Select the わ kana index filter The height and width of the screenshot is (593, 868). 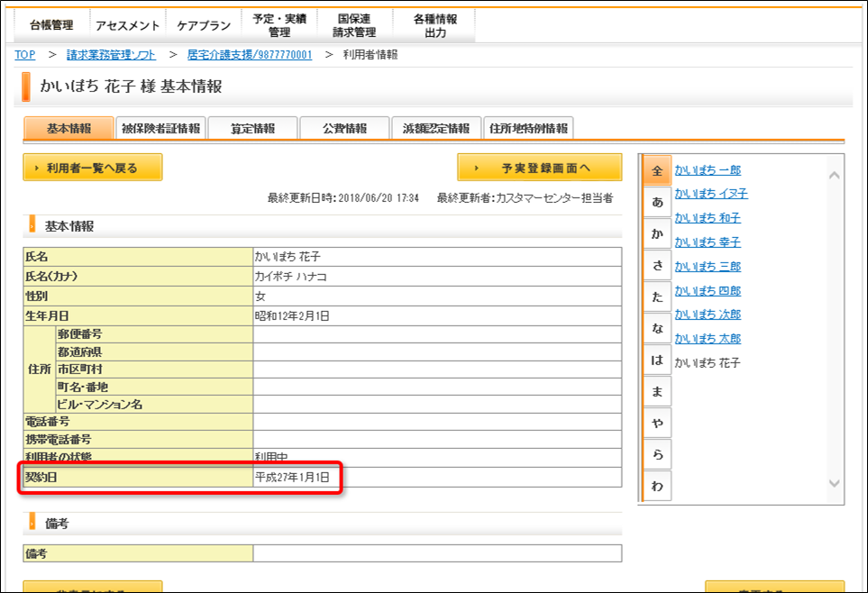[657, 486]
